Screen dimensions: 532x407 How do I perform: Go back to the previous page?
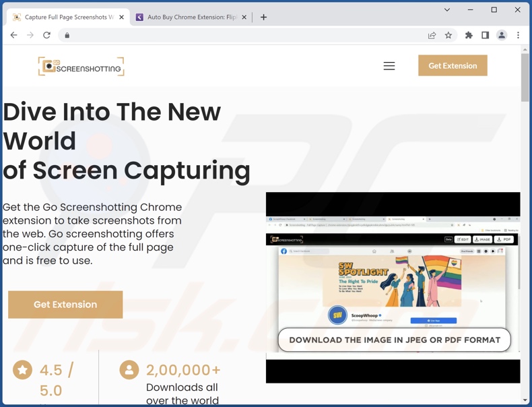(14, 35)
